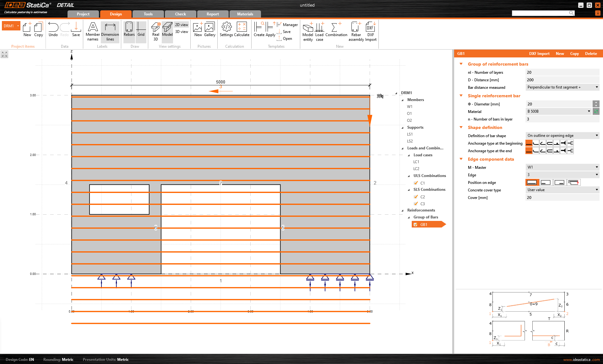Click Copy in the GB1 panel header
The image size is (603, 364).
[574, 53]
